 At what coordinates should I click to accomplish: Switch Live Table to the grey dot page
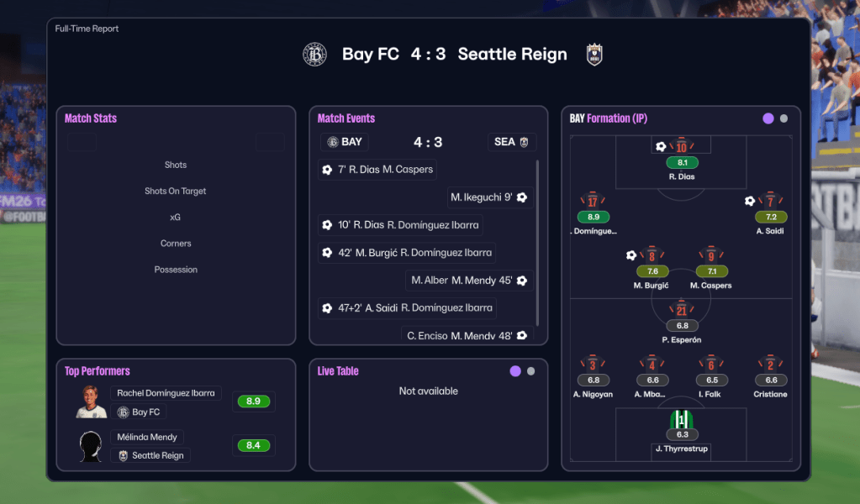530,371
